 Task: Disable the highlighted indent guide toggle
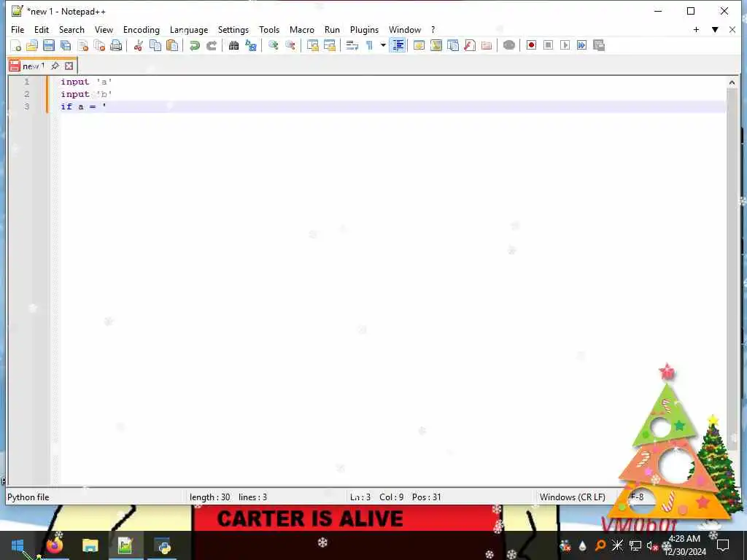398,45
